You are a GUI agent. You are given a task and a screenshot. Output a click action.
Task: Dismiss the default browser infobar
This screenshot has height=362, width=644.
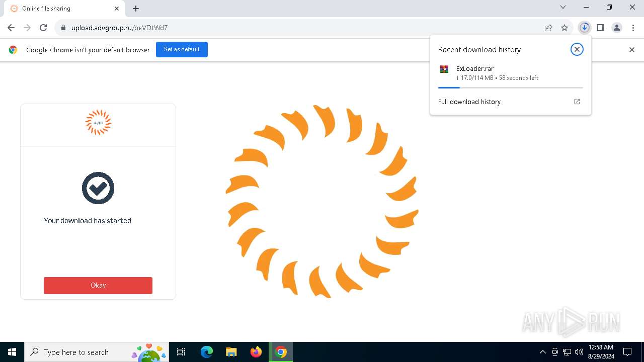point(632,50)
